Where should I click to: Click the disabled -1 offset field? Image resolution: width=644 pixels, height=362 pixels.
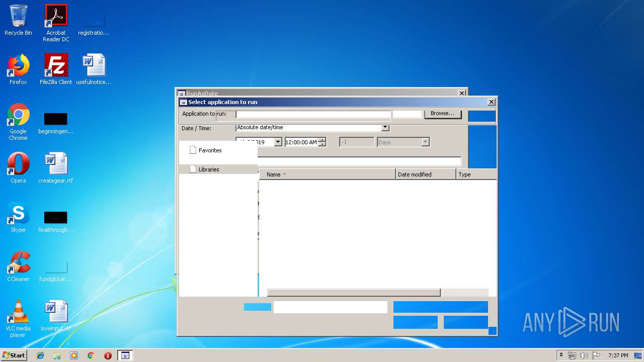357,142
